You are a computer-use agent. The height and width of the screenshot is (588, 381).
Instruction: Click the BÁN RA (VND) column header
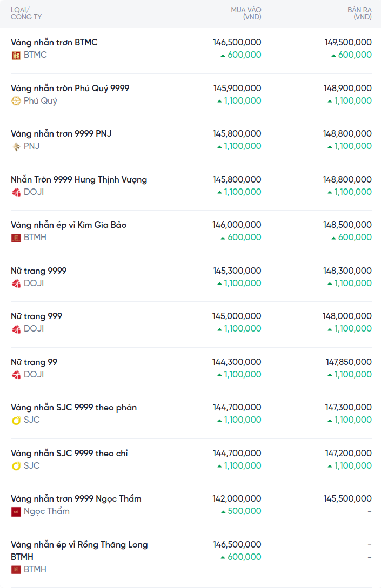pyautogui.click(x=359, y=13)
